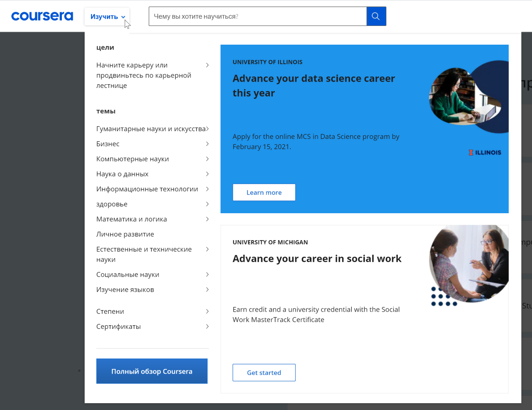Viewport: 532px width, 410px height.
Task: Click the search field 'Чему вы хотите научиться?'
Action: [x=258, y=16]
